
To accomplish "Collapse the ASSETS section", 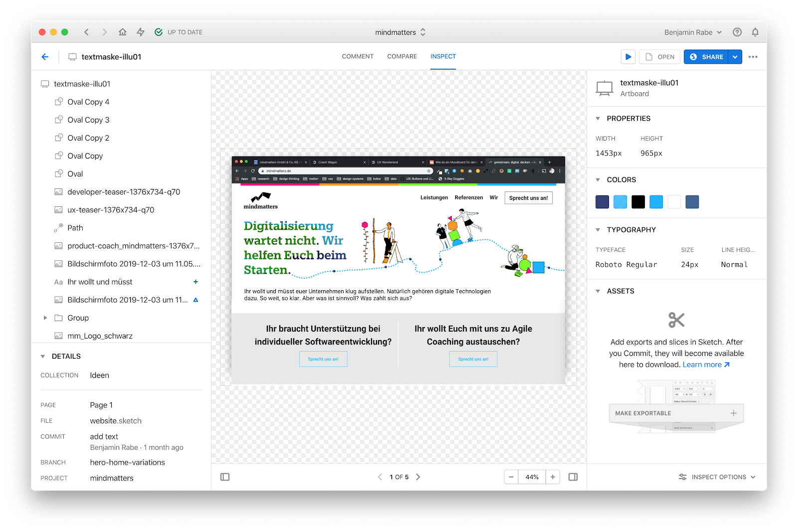I will click(598, 291).
